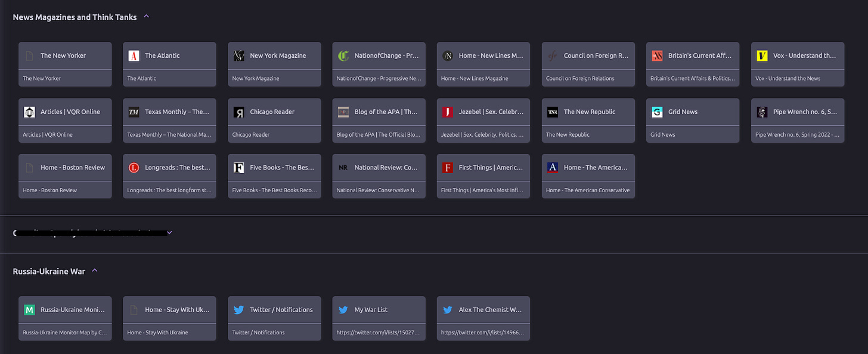Image resolution: width=868 pixels, height=354 pixels.
Task: Click 'Home - Stay With Ukraine' subtitle text
Action: (157, 333)
